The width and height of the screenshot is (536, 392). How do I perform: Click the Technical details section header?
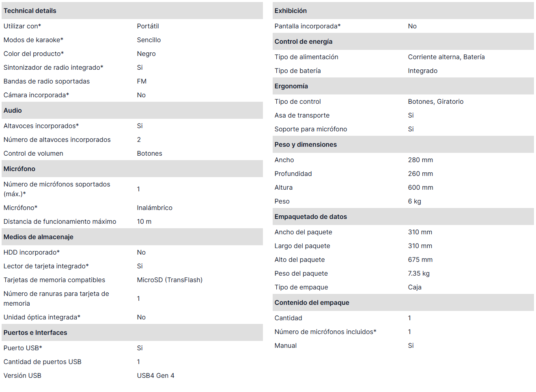click(30, 11)
